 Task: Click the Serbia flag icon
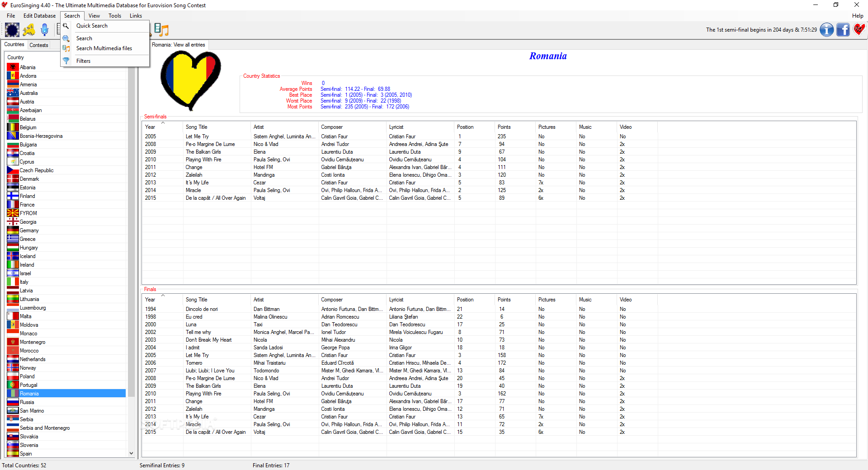(x=13, y=419)
